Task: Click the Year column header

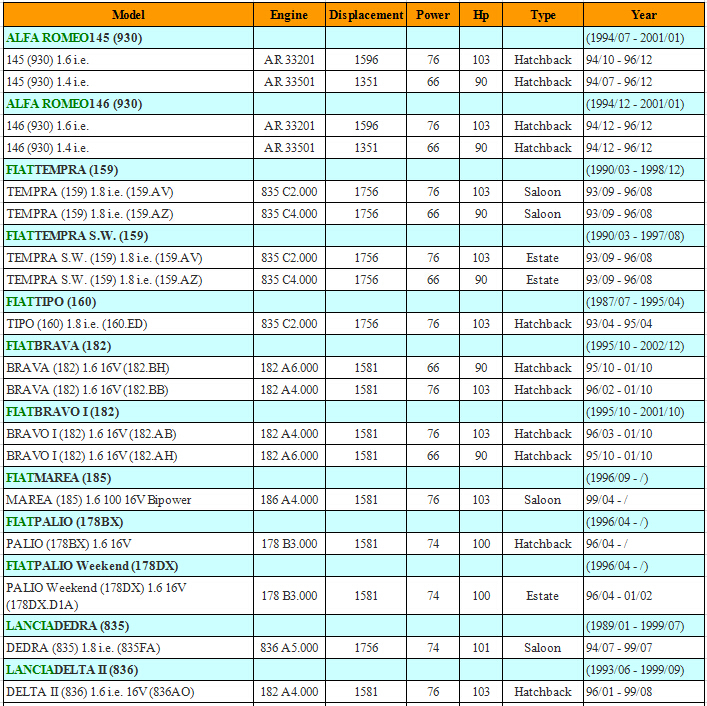Action: (644, 15)
